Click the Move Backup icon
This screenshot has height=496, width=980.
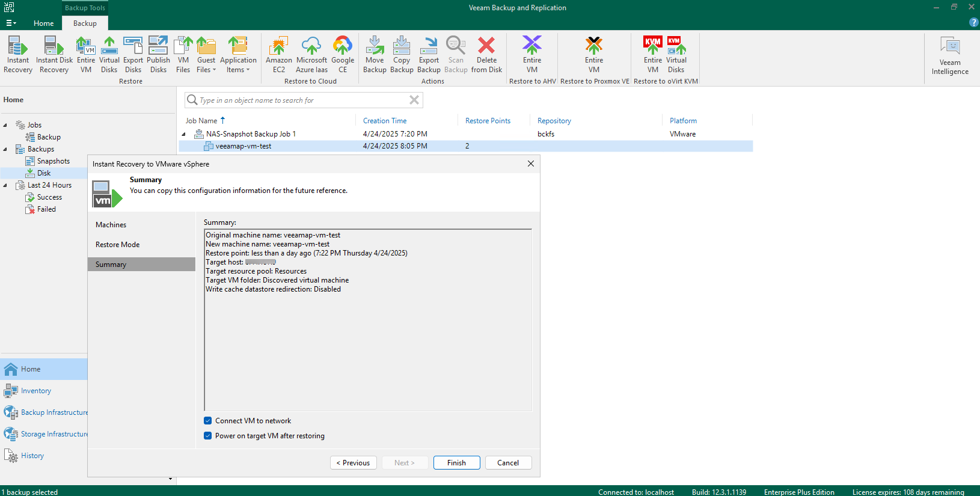375,55
